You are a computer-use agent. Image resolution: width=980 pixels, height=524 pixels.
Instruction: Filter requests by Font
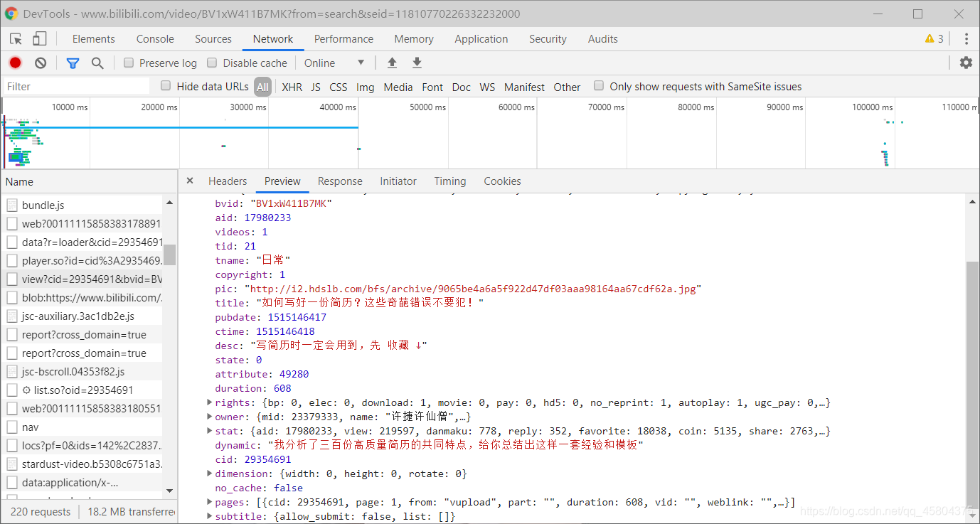tap(432, 87)
